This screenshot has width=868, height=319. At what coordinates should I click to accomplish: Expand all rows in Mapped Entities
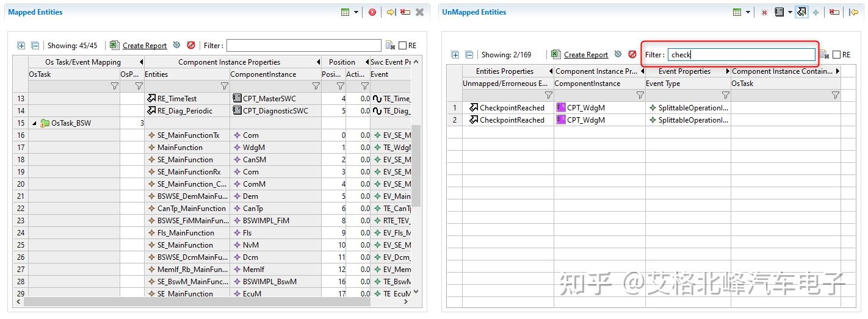[x=21, y=45]
